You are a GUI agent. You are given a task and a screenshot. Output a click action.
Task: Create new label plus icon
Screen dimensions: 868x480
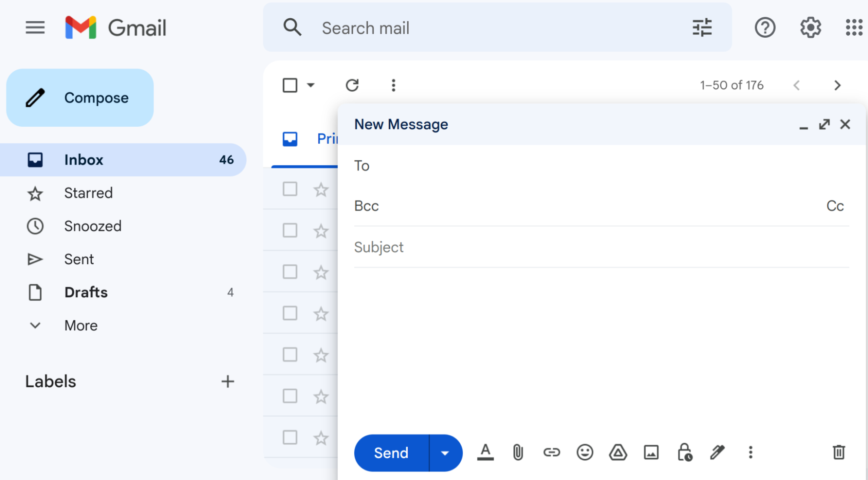click(x=228, y=381)
